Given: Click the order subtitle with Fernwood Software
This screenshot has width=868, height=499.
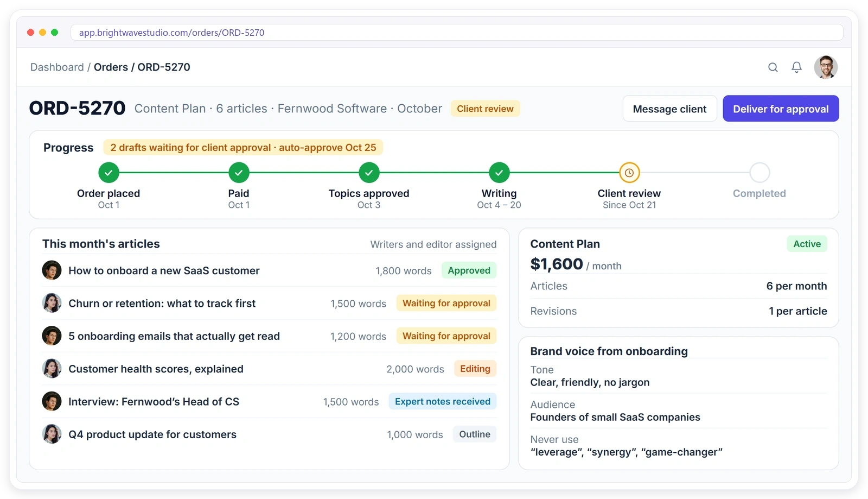Looking at the screenshot, I should tap(288, 109).
